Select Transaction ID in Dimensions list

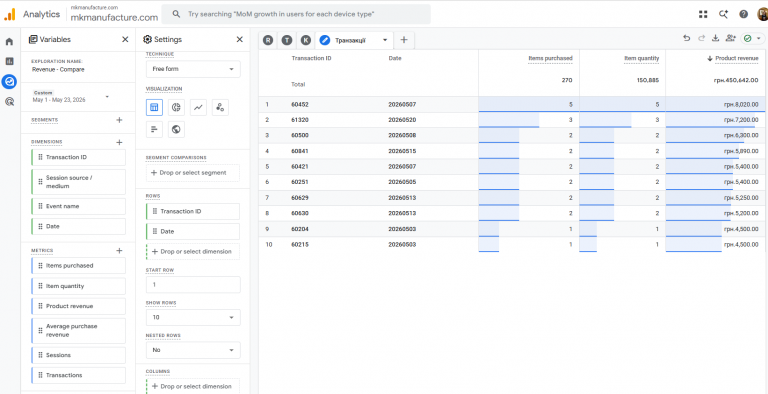tap(78, 157)
